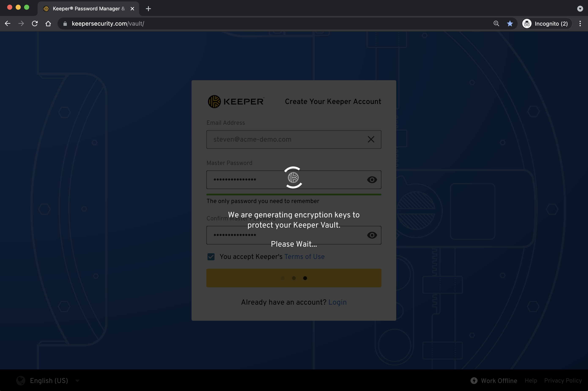
Task: Follow the Login link
Action: 337,302
